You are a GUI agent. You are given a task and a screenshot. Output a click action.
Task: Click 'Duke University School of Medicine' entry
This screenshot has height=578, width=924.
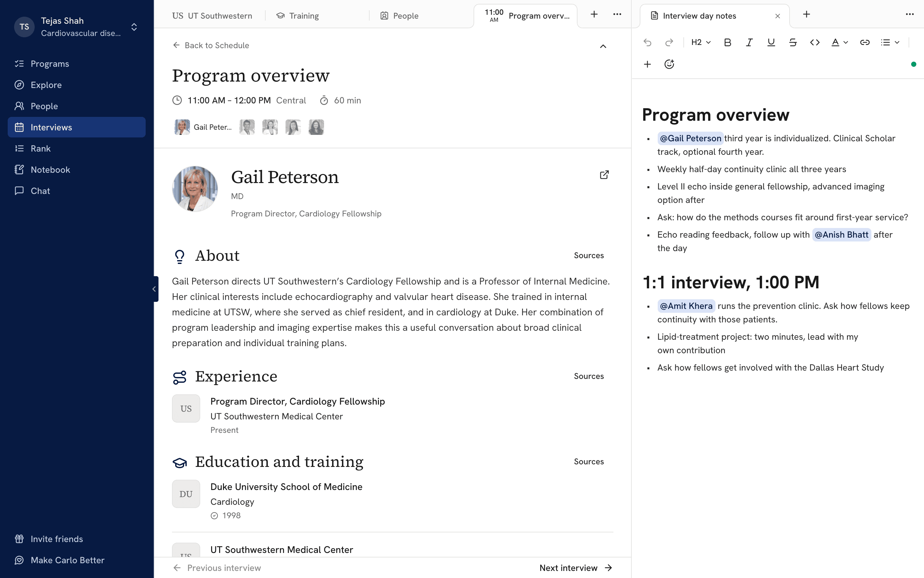click(x=287, y=486)
